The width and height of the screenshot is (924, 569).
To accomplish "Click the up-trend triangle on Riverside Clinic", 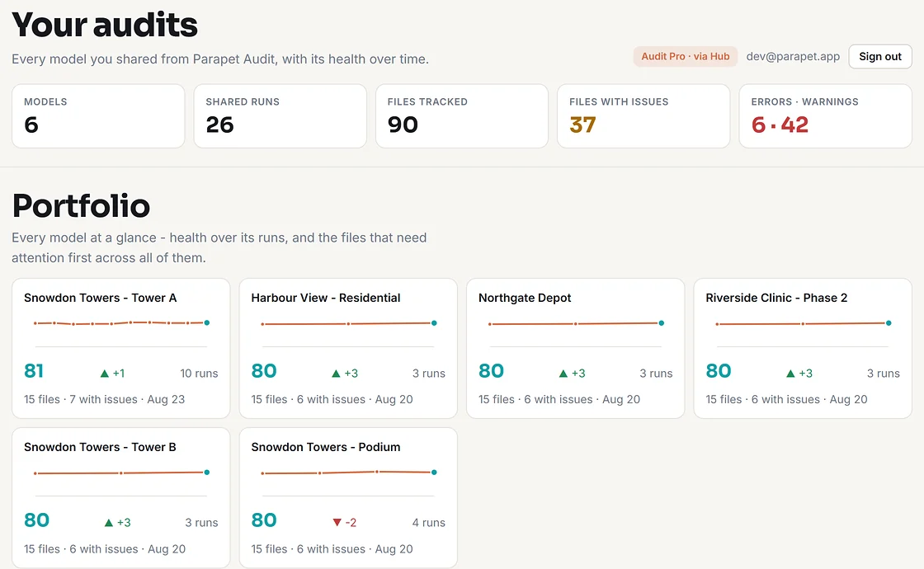I will coord(791,374).
